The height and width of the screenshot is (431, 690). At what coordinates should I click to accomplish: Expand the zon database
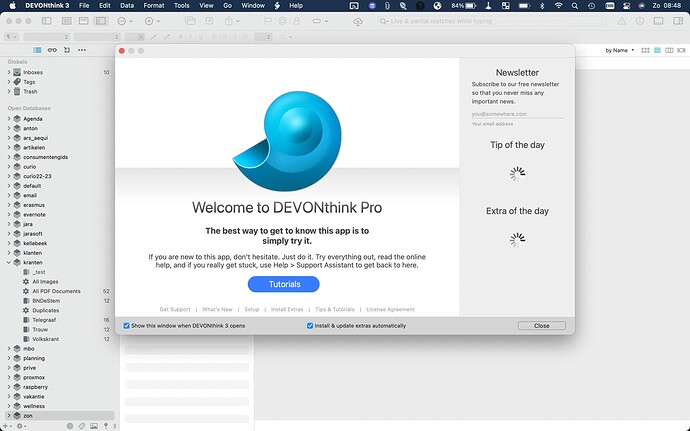(9, 416)
